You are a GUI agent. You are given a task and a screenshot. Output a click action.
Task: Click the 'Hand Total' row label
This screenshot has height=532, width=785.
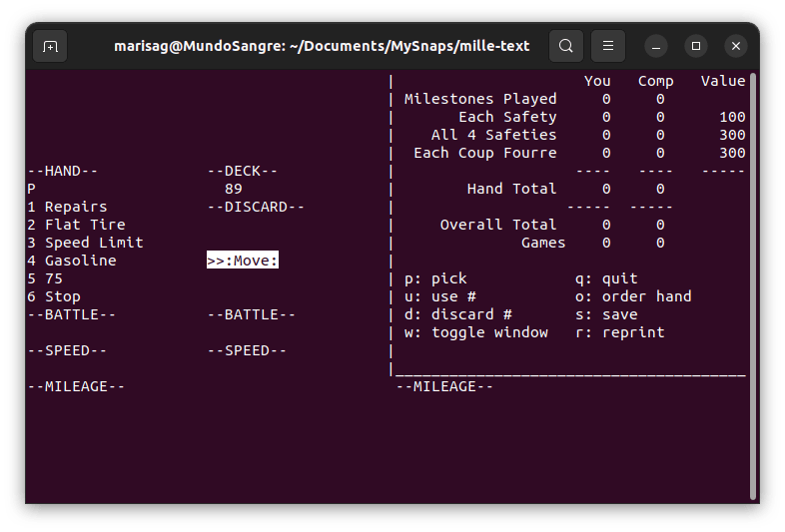click(x=511, y=190)
